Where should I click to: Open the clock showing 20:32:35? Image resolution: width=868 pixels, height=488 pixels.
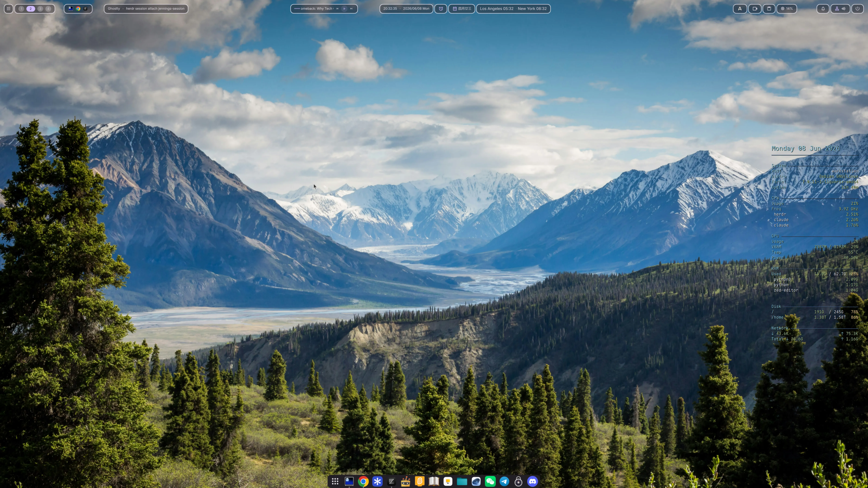(x=406, y=9)
